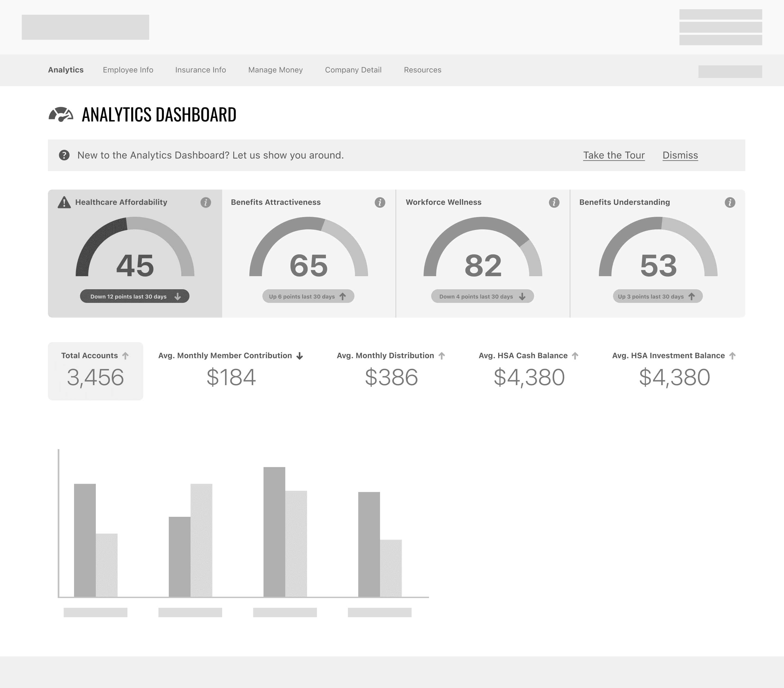Click the Benefits Understanding gauge showing 53
This screenshot has height=688, width=784.
coord(658,247)
